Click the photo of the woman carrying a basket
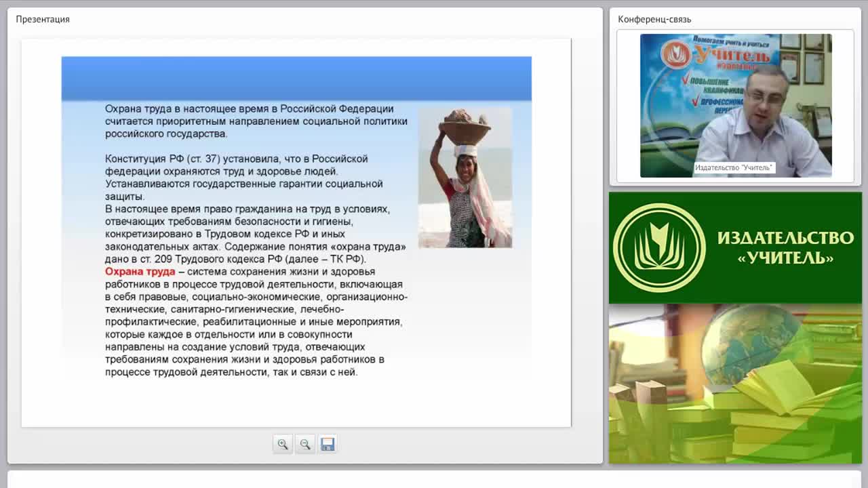The height and width of the screenshot is (488, 868). pyautogui.click(x=465, y=177)
